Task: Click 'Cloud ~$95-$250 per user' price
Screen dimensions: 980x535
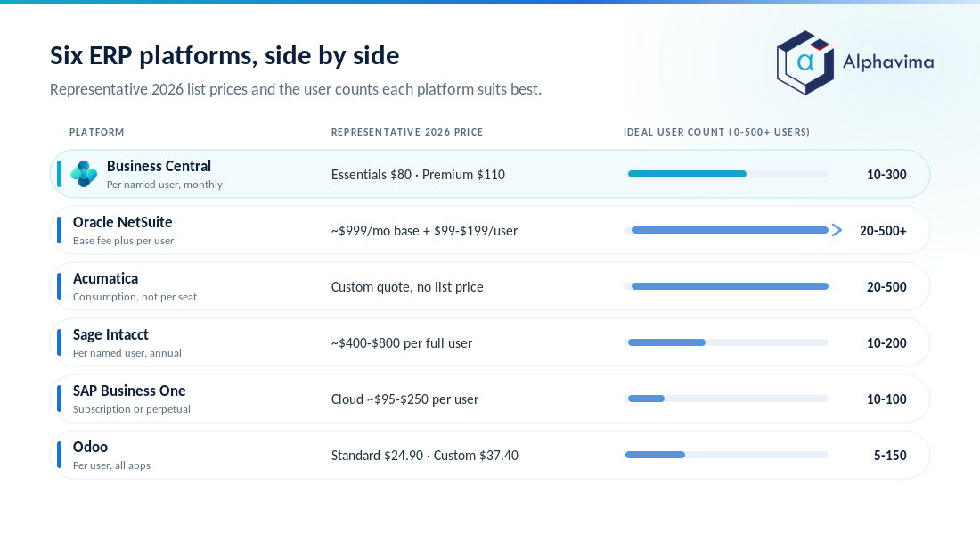Action: [405, 399]
